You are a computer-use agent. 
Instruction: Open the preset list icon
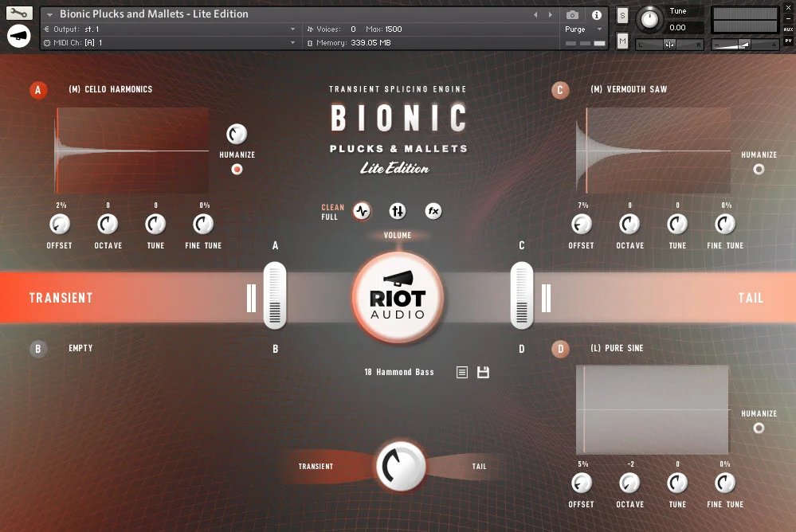tap(462, 373)
